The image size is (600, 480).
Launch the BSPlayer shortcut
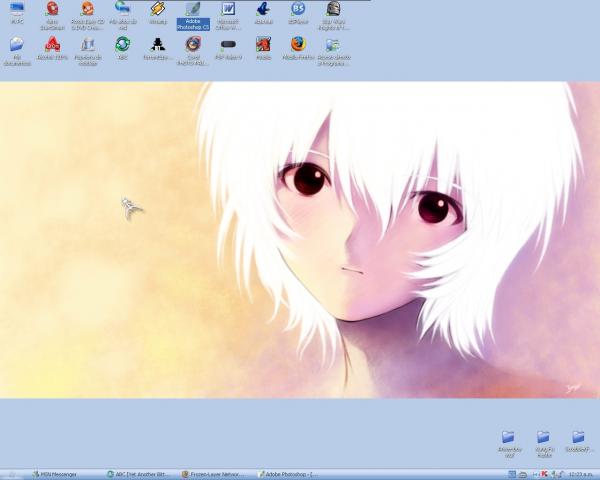coord(298,13)
